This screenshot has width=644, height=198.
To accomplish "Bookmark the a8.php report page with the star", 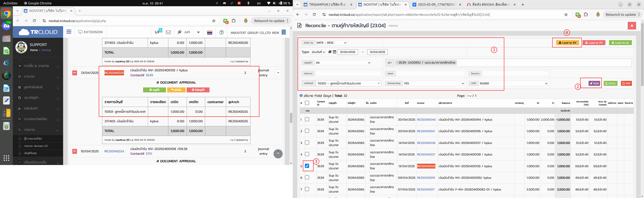I will click(x=566, y=14).
